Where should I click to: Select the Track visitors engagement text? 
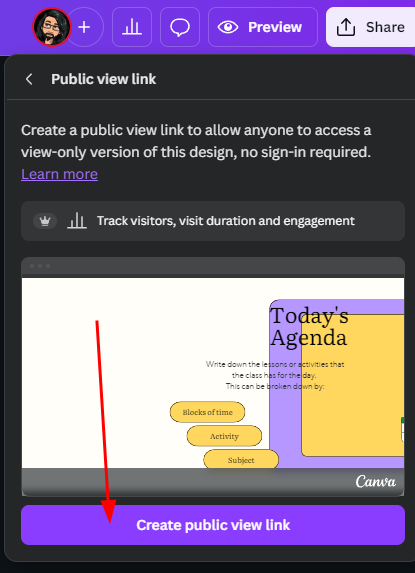[x=226, y=221]
